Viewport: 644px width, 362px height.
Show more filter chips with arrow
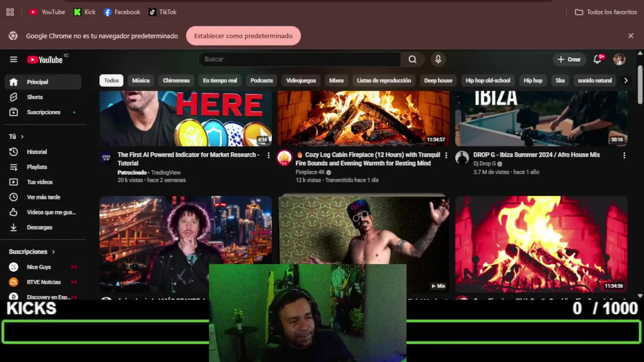626,80
